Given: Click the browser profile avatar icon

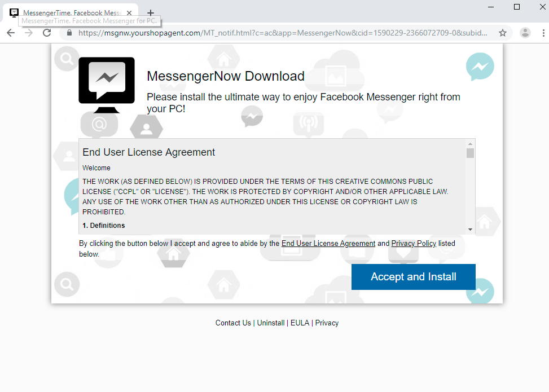Looking at the screenshot, I should (x=525, y=33).
